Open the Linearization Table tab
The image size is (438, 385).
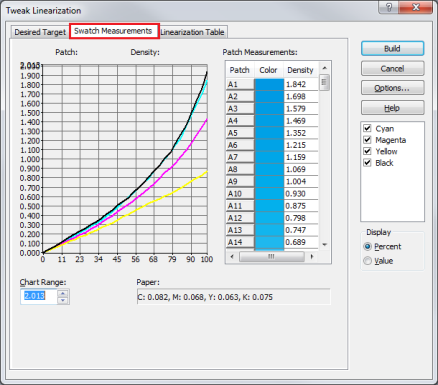point(193,32)
